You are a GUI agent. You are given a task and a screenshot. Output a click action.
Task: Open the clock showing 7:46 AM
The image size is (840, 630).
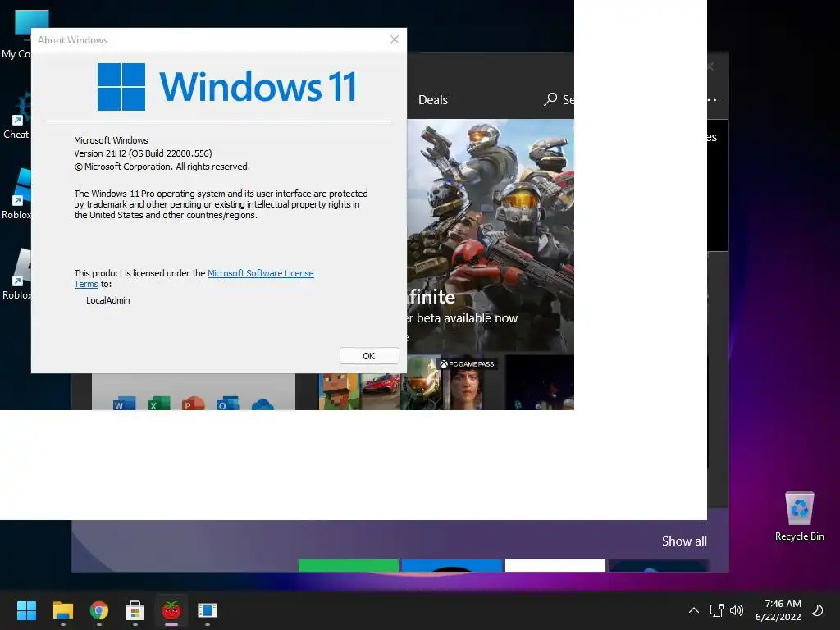pos(778,610)
